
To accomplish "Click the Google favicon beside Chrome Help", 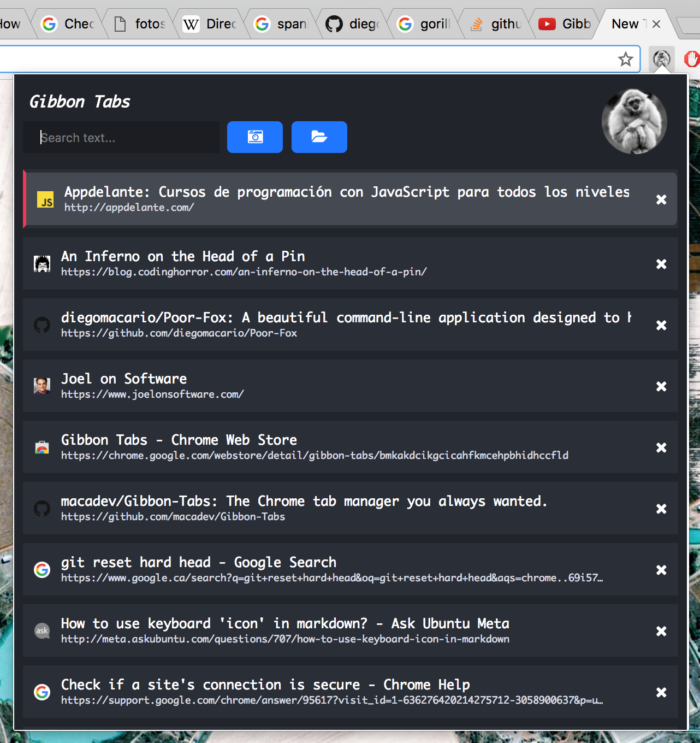I will [42, 692].
